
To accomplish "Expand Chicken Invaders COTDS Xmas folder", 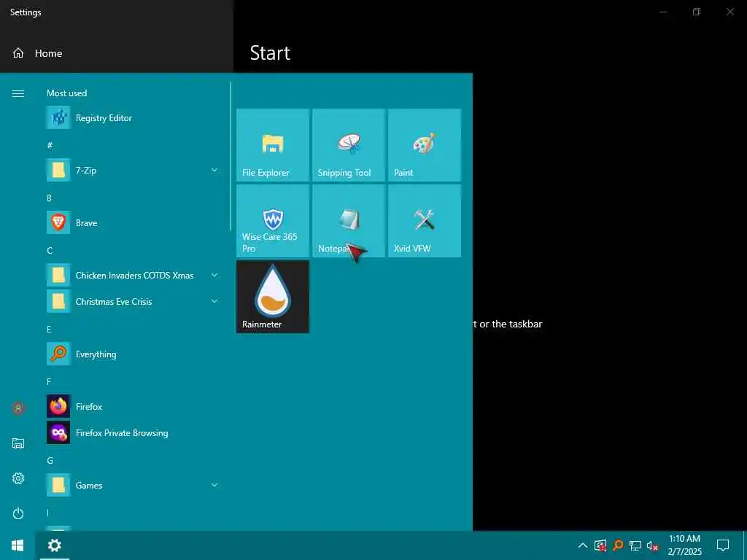I will click(132, 275).
